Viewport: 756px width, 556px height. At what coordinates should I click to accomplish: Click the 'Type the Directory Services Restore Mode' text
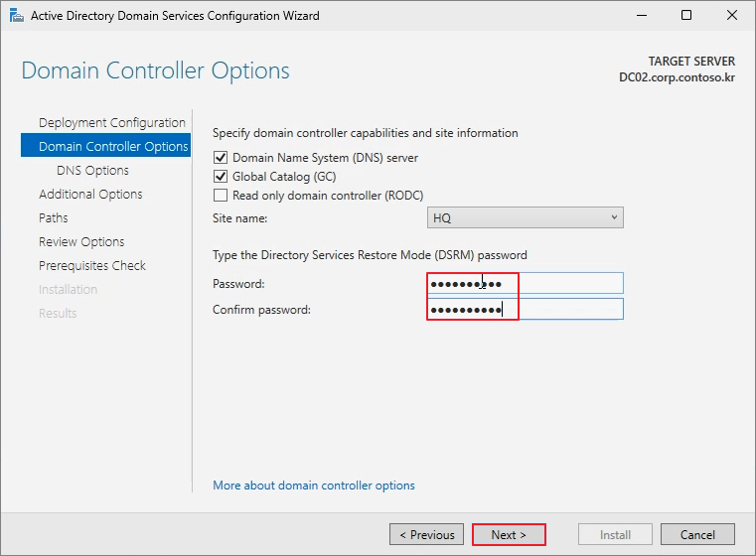370,255
